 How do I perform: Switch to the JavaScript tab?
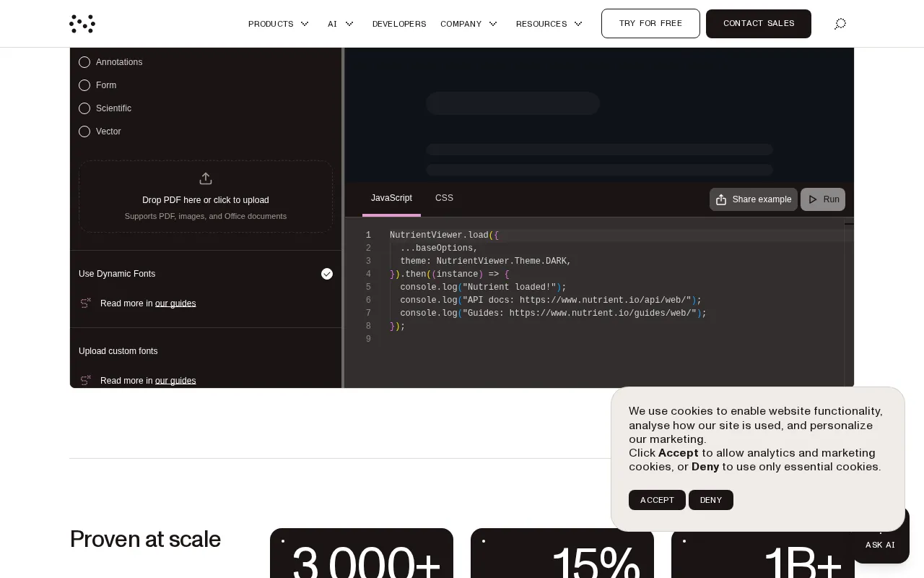coord(391,199)
